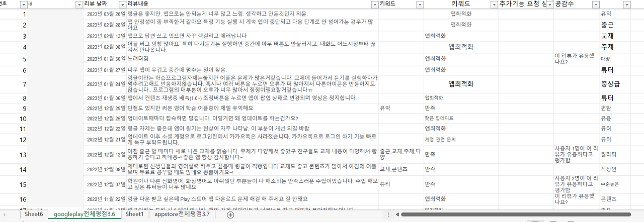Viewport: 644px width, 222px height.
Task: Select keyword cell 출근,교재,주제,다양
Action: (401, 154)
